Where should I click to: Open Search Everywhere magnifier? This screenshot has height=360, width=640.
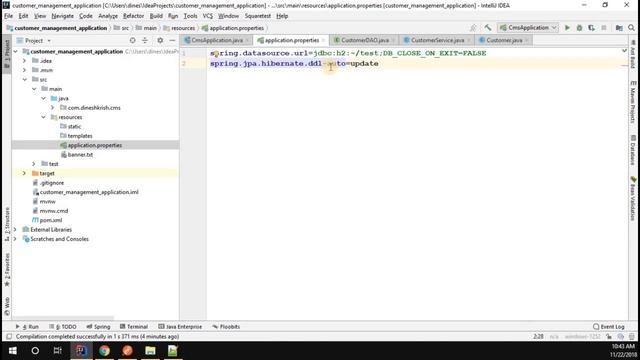point(631,28)
